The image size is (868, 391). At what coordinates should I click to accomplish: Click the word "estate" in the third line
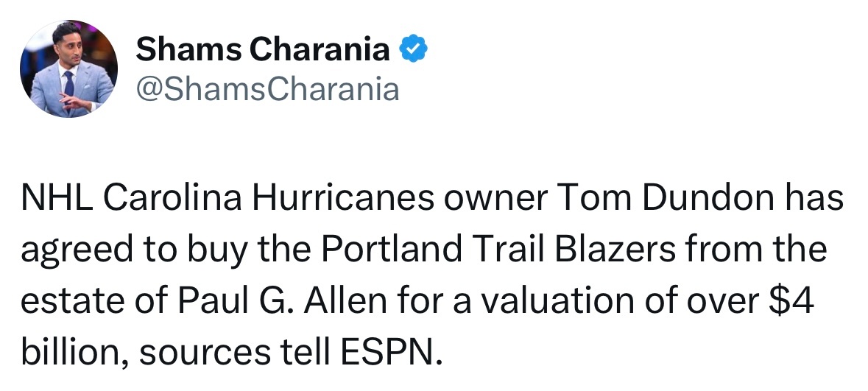73,302
